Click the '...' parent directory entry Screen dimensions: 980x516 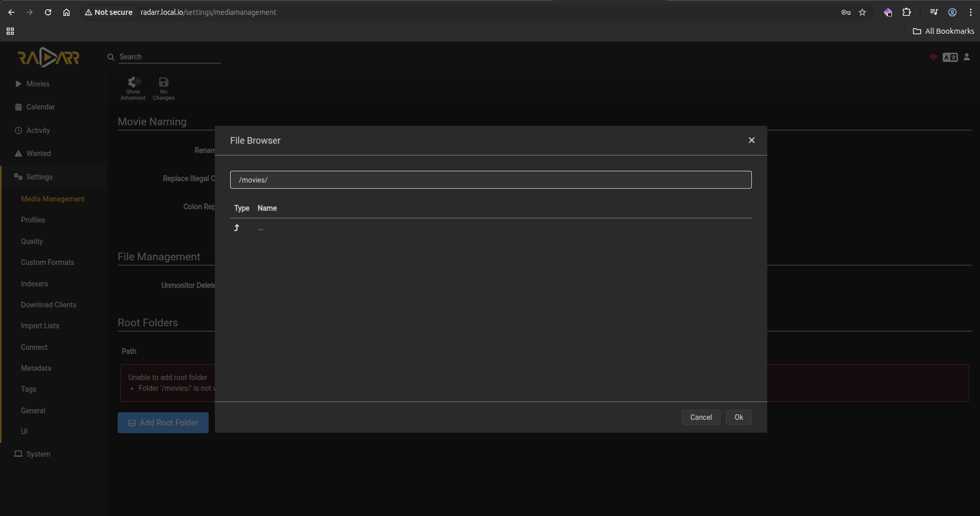point(261,229)
